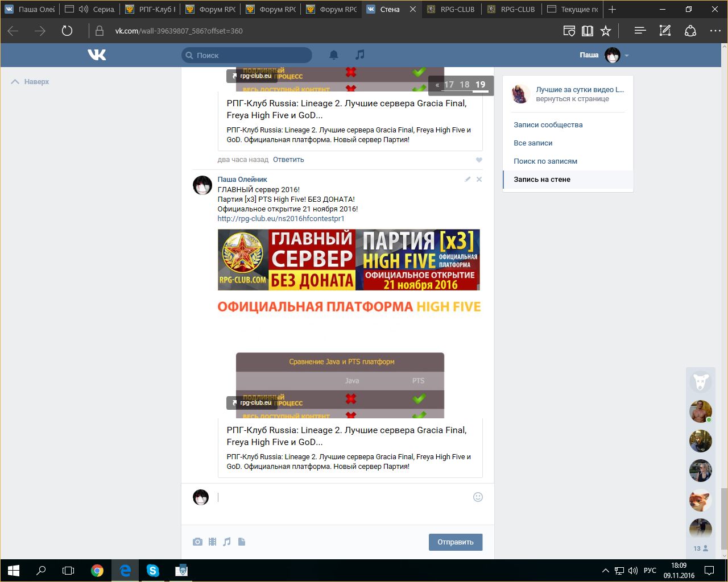This screenshot has width=728, height=582.
Task: Open the Edge hub lines icon
Action: (640, 31)
